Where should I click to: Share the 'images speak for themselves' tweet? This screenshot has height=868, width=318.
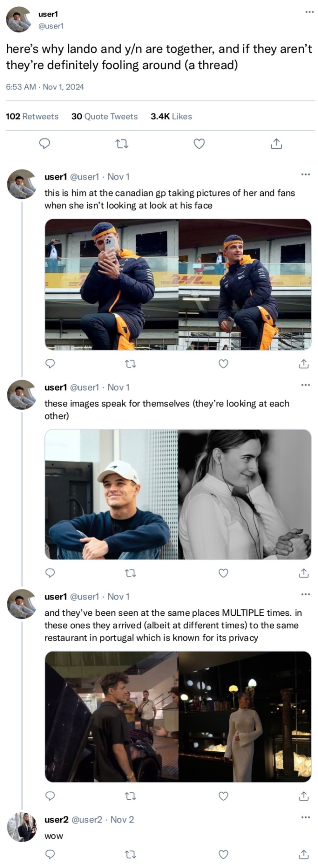tap(304, 573)
